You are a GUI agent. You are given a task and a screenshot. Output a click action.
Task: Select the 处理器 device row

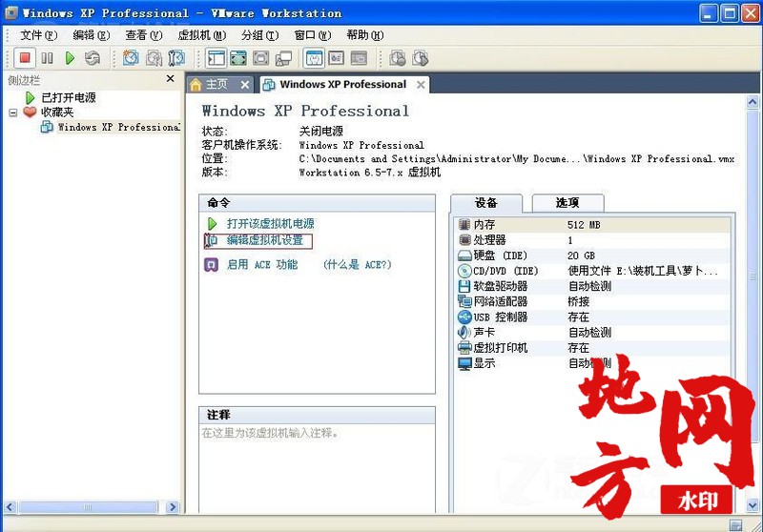click(x=593, y=239)
